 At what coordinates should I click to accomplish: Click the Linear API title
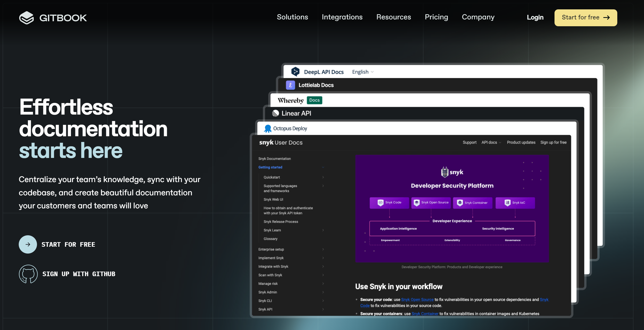point(296,113)
